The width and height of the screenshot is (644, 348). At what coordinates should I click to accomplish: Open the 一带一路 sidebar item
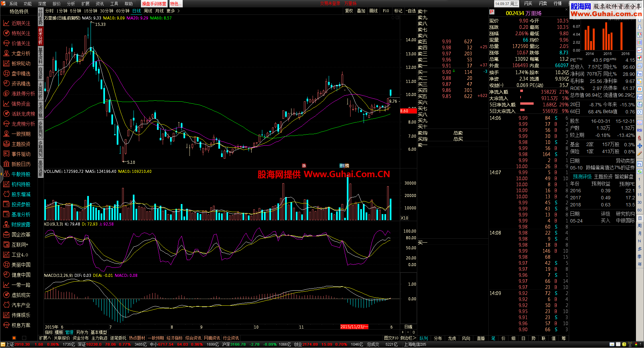tap(21, 285)
